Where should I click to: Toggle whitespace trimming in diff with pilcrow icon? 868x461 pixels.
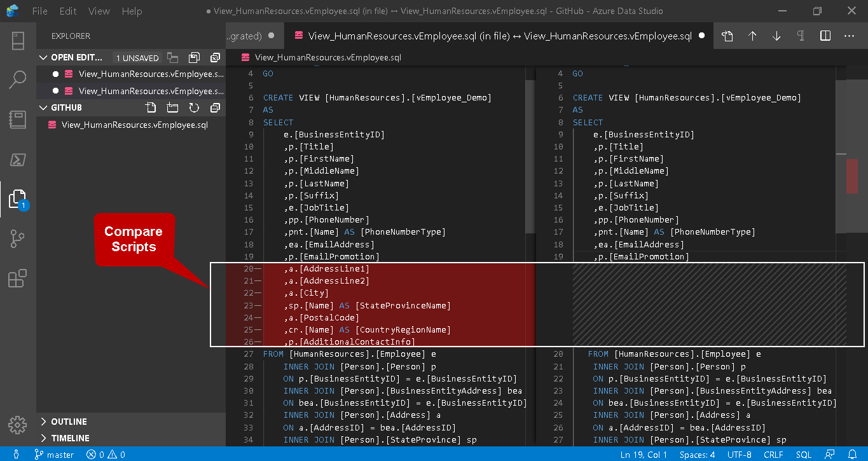[x=801, y=36]
